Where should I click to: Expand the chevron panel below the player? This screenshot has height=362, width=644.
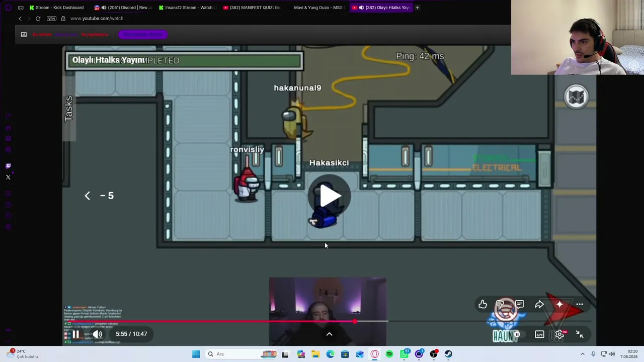(329, 334)
